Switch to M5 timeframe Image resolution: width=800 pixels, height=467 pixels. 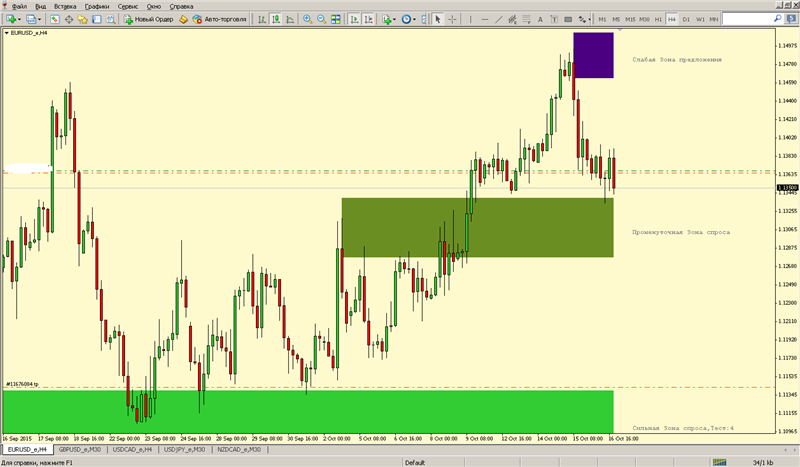pyautogui.click(x=616, y=19)
